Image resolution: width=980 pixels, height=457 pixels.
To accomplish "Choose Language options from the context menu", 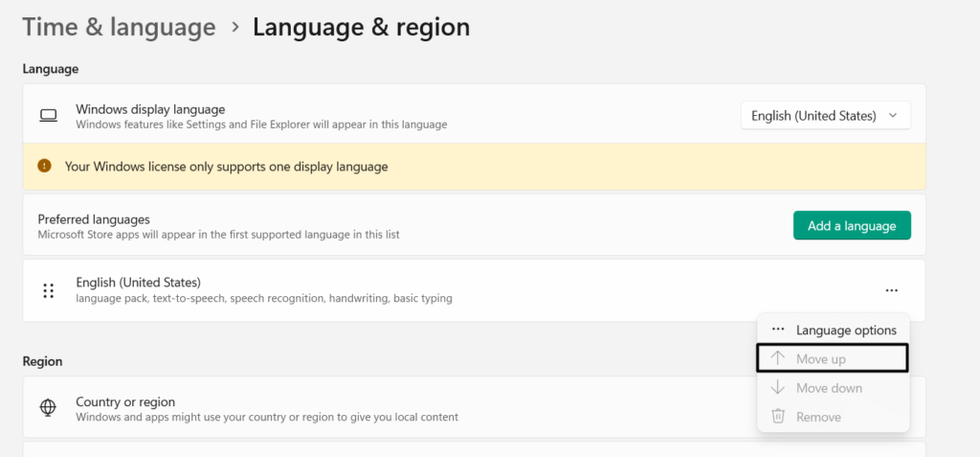I will 846,330.
